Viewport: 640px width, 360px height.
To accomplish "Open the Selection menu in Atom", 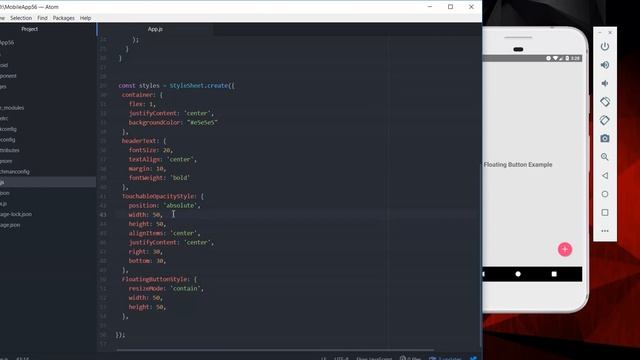I will [x=21, y=18].
